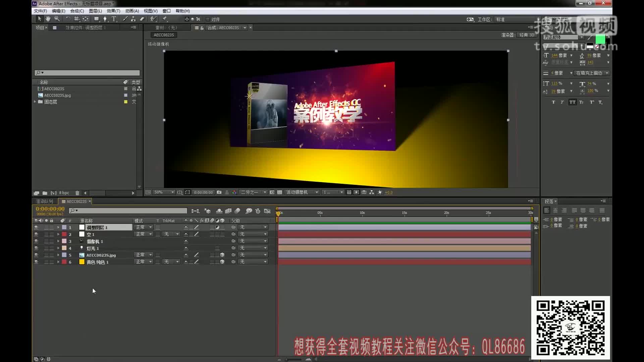This screenshot has height=362, width=644.
Task: Enable frame blending for timeline
Action: 228,211
